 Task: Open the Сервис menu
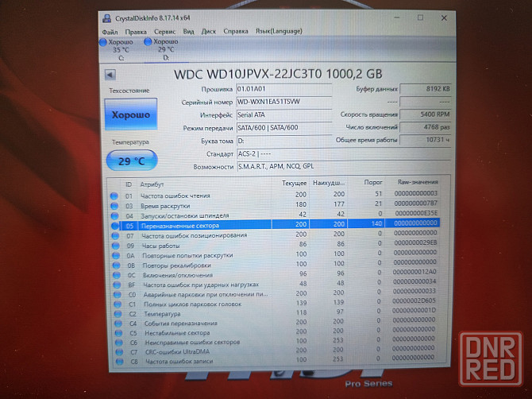pos(165,32)
